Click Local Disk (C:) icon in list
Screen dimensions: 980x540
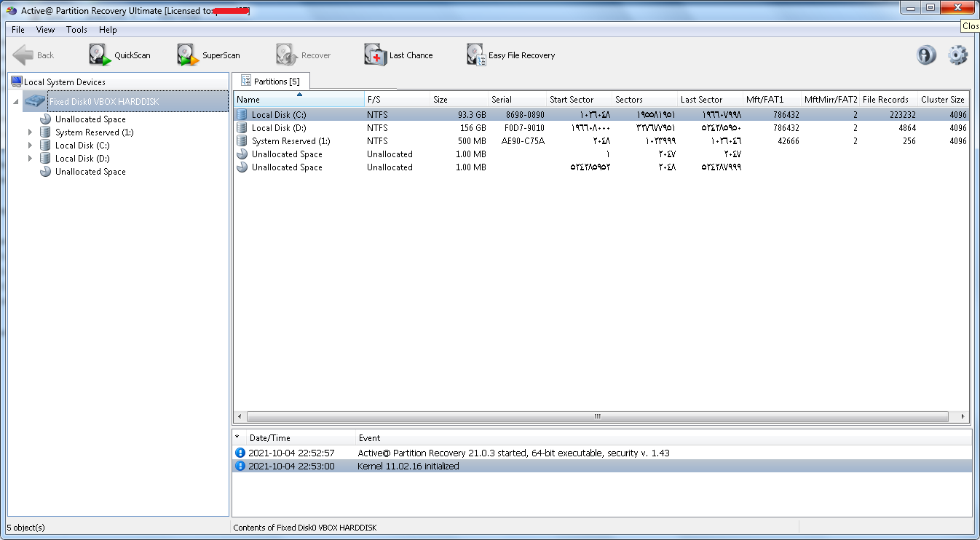click(242, 115)
